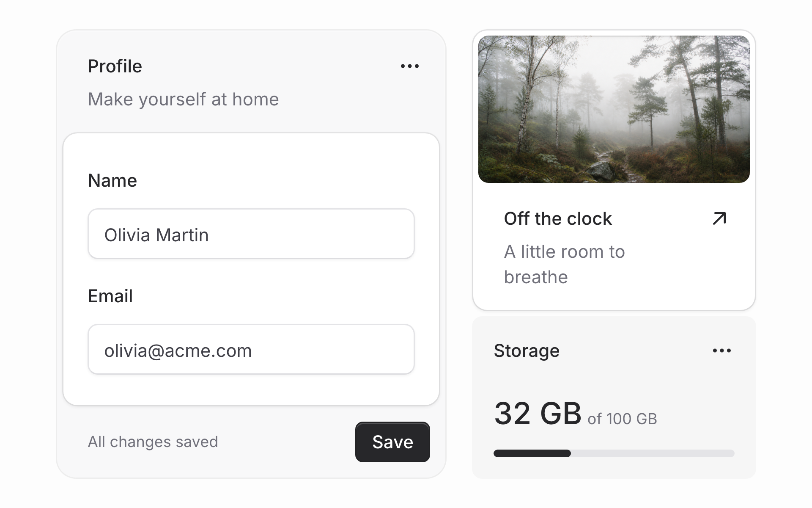Focus the Email field with olivia@acme.com

[251, 349]
